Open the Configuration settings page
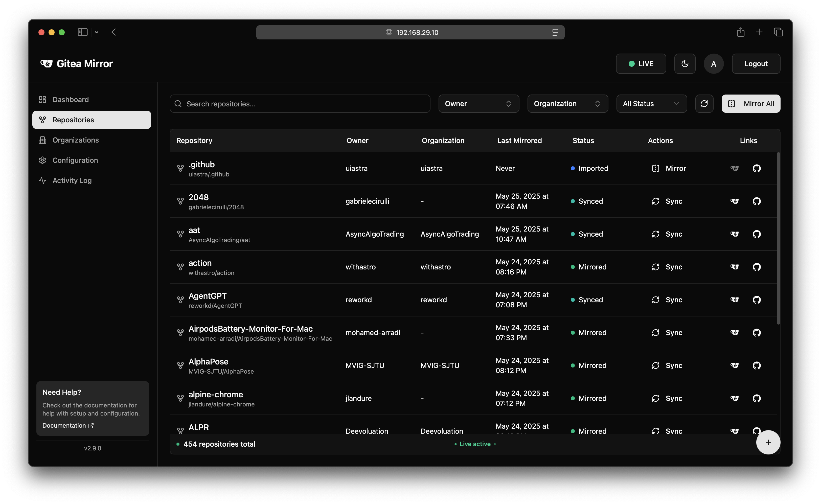Screen dimensions: 821x504 pyautogui.click(x=75, y=160)
